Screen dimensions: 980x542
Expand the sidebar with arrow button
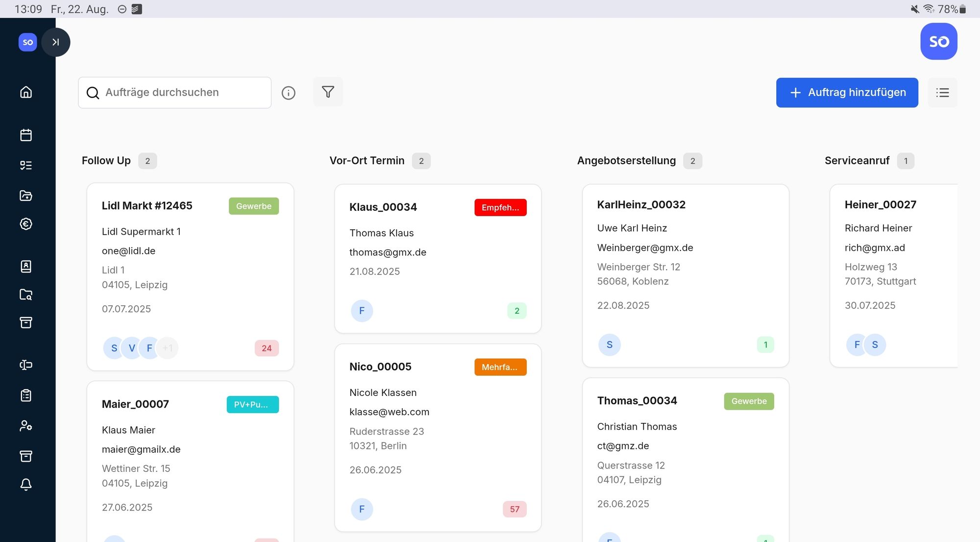[56, 42]
